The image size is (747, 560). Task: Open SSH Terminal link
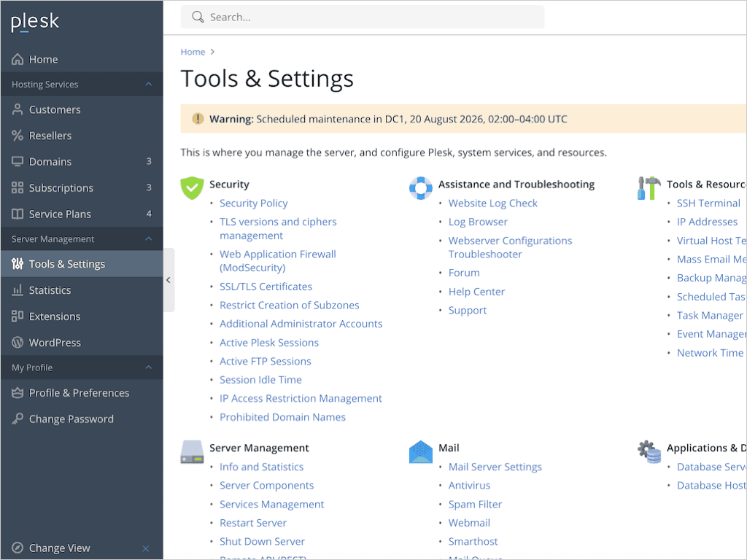pos(708,203)
